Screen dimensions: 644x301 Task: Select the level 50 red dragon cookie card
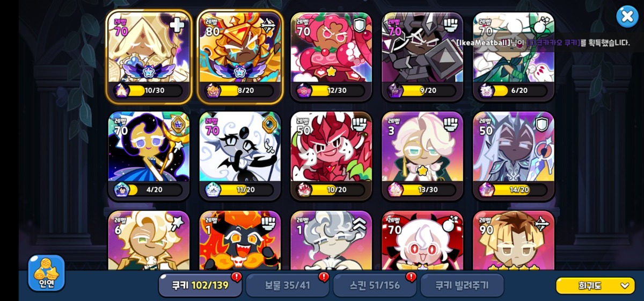point(331,156)
